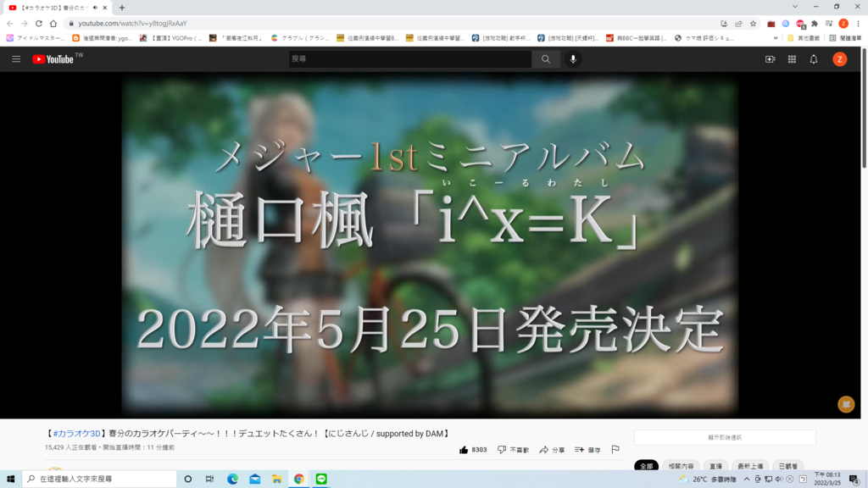This screenshot has height=488, width=868.
Task: Open Chrome three-dot menu
Action: [x=858, y=23]
